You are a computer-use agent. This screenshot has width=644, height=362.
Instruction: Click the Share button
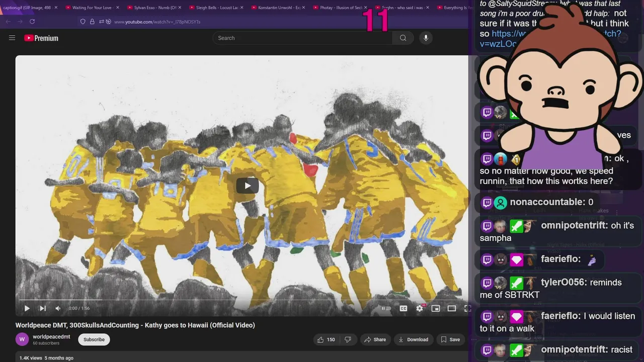tap(375, 339)
